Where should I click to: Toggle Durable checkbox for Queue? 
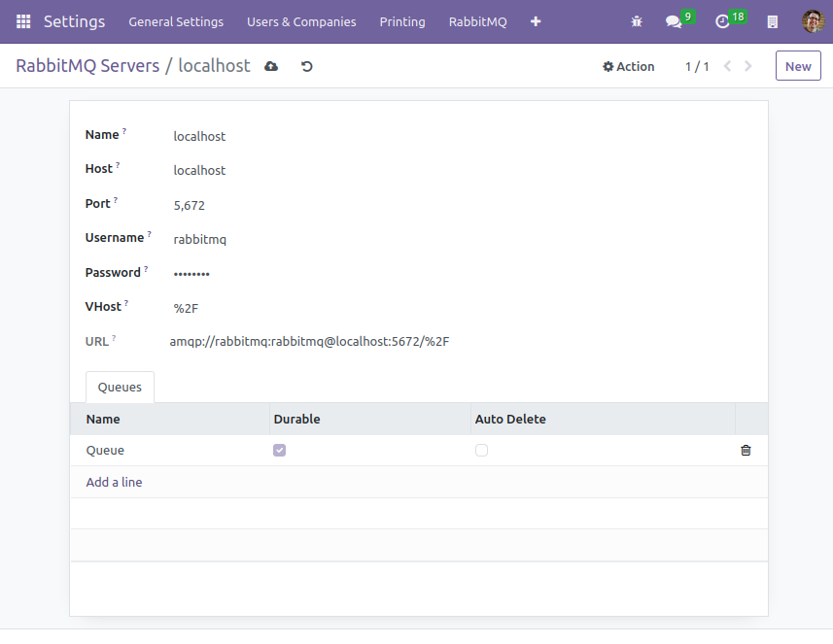pos(279,450)
